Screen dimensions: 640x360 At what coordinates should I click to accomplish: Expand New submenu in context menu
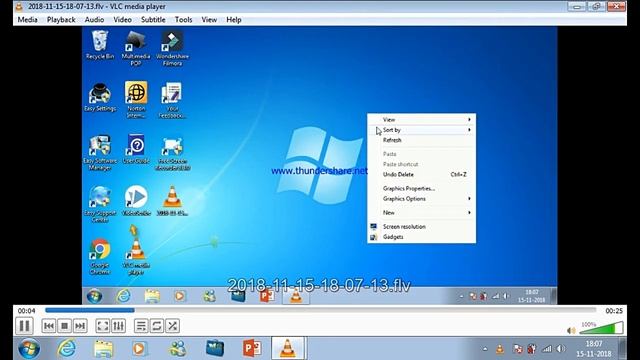click(x=422, y=213)
